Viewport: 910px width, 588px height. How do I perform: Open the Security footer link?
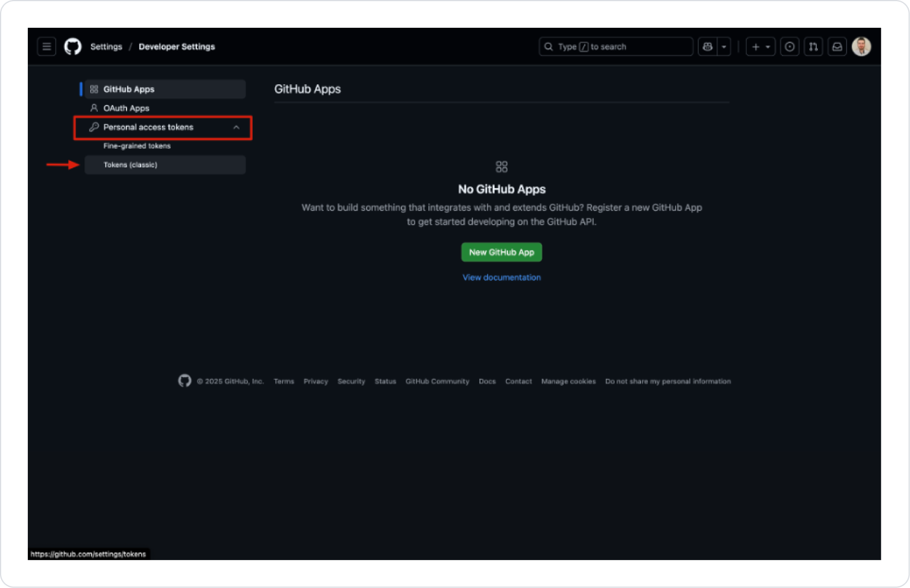pyautogui.click(x=351, y=381)
